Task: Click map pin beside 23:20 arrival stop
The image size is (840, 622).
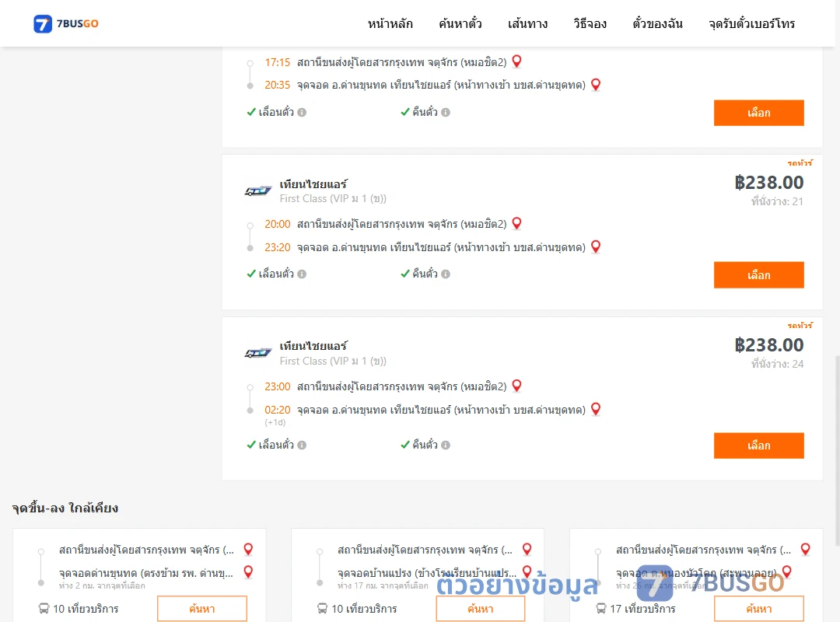Action: (x=596, y=246)
